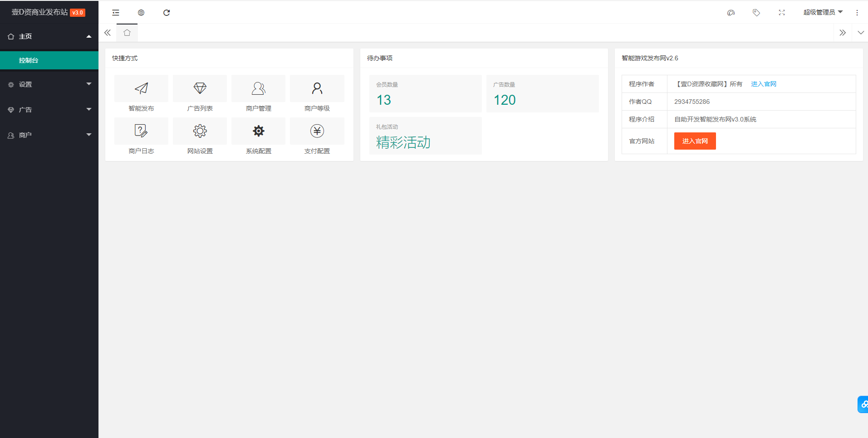Select the QQ number 2934755286
Viewport: 868px width, 438px height.
coord(692,102)
